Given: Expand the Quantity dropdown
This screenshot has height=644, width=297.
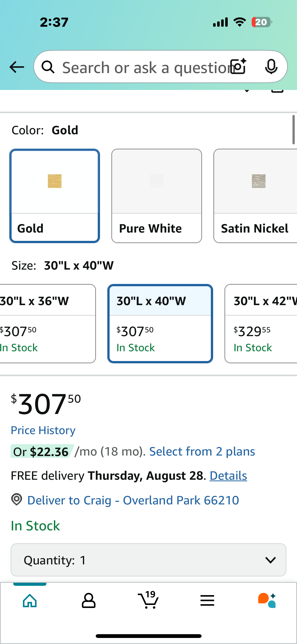Looking at the screenshot, I should [x=148, y=560].
